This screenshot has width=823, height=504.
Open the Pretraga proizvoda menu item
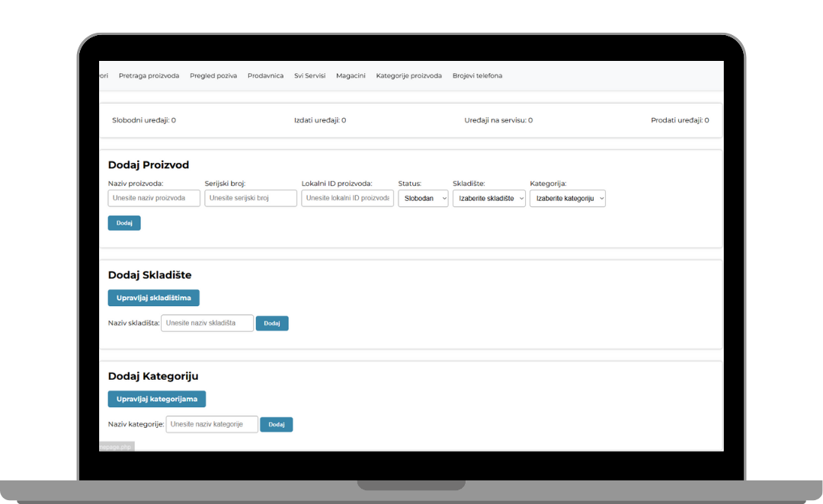[149, 76]
